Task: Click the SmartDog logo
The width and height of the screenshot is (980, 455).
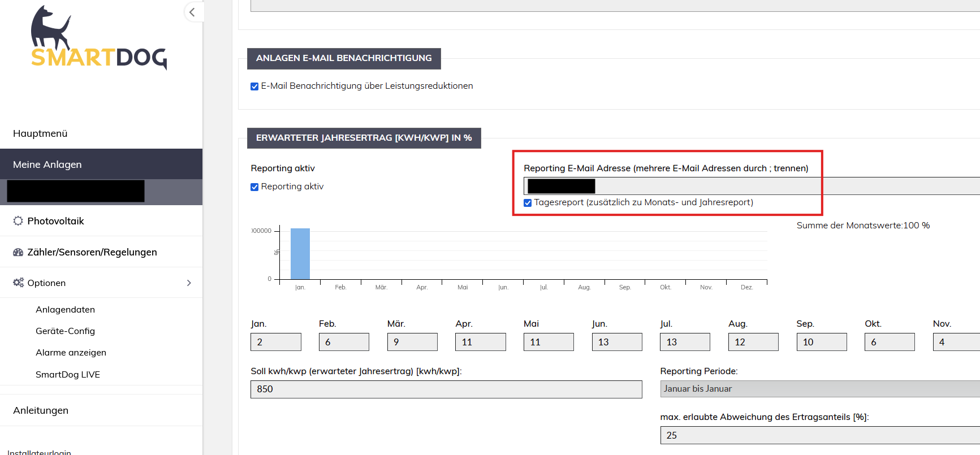Action: [99, 38]
